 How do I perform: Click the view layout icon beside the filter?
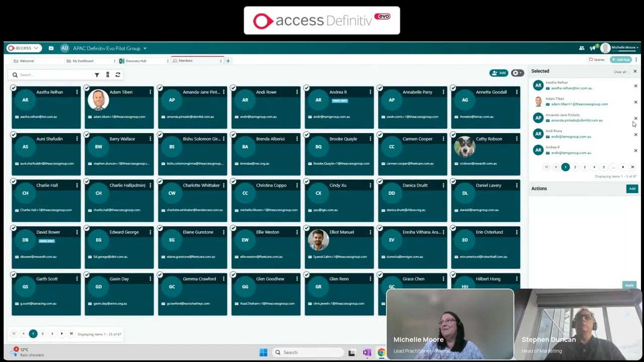click(x=108, y=75)
